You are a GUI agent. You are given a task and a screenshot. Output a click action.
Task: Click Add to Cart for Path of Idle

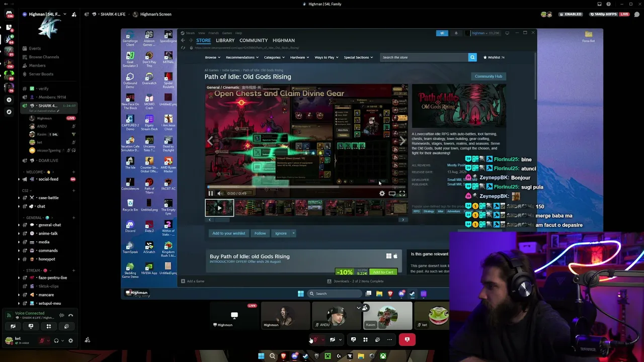pyautogui.click(x=383, y=272)
